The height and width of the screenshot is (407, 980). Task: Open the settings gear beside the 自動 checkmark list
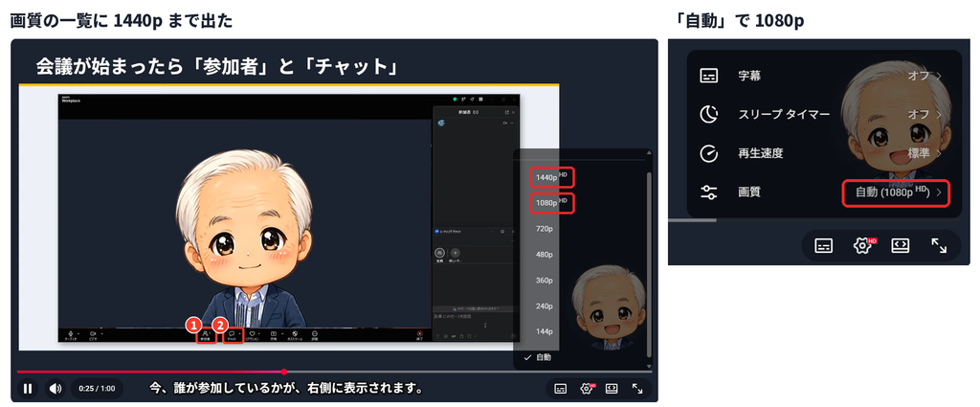point(587,388)
